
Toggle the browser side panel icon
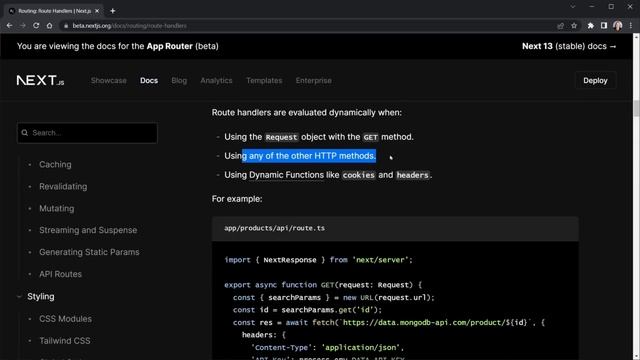pyautogui.click(x=604, y=26)
